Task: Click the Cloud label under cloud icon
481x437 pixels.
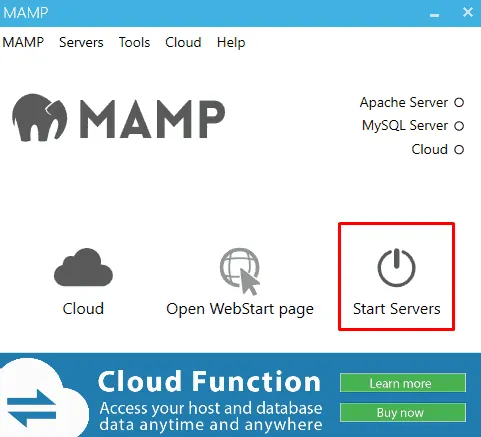Action: click(x=83, y=309)
